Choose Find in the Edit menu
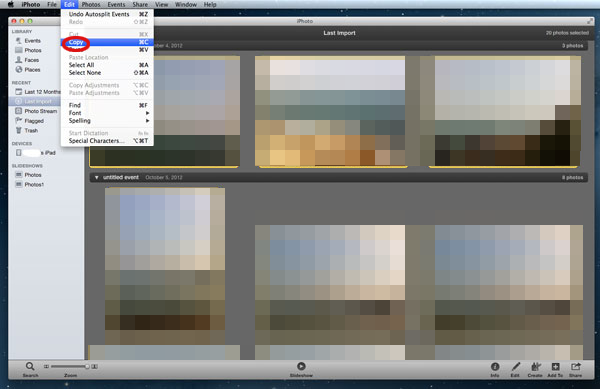This screenshot has width=600, height=389. point(108,105)
